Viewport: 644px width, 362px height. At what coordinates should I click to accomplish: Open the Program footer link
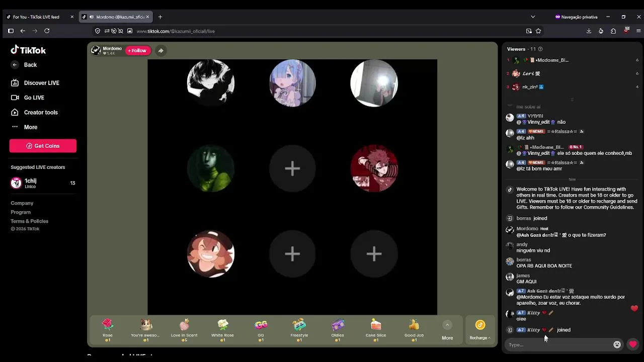coord(21,212)
